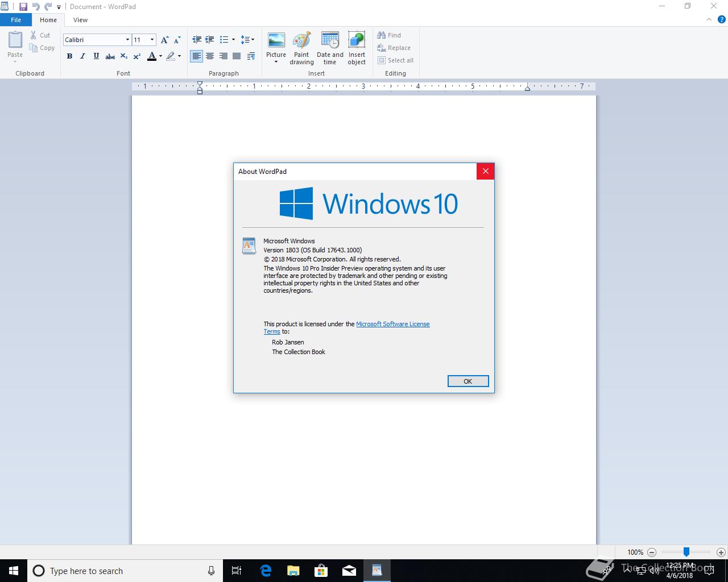Screen dimensions: 728x582
Task: Click the Paste clipboard icon
Action: point(15,40)
